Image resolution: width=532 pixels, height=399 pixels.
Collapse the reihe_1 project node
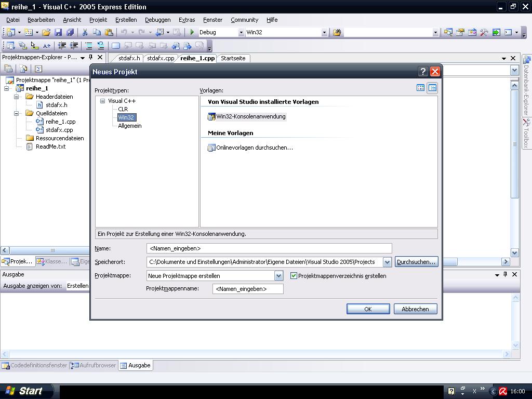pos(6,88)
